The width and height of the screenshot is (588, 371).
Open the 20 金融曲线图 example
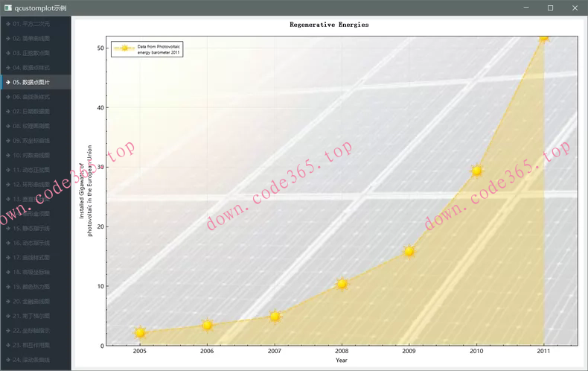coord(36,301)
